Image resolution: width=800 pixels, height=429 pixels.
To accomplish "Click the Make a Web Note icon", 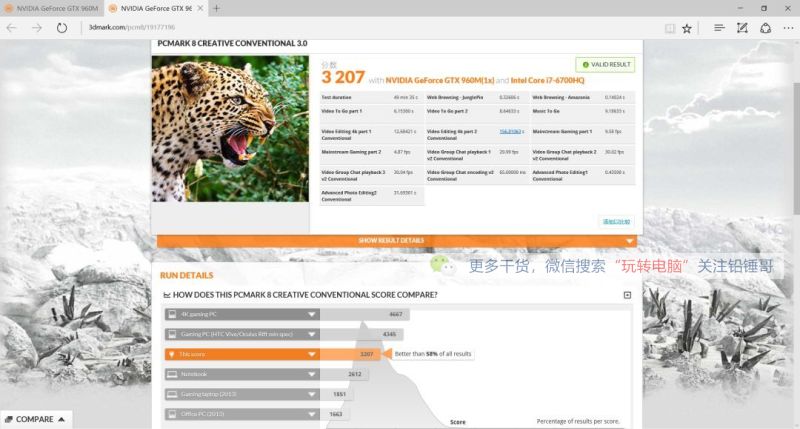I will 741,28.
